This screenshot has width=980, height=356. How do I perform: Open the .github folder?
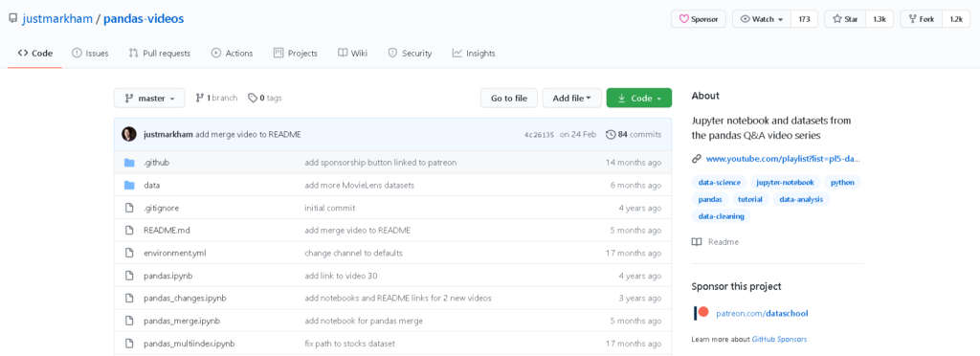click(x=156, y=163)
